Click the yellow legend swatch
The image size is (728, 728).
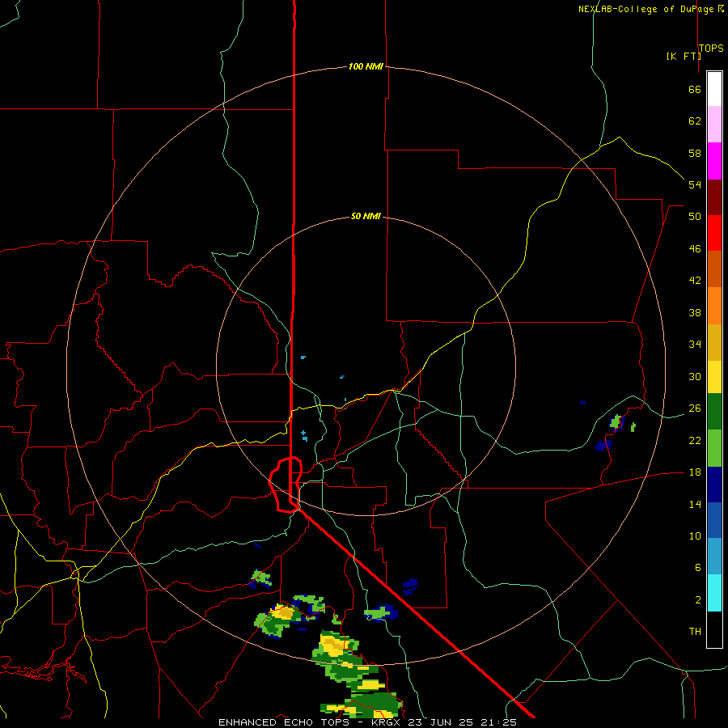[x=714, y=377]
